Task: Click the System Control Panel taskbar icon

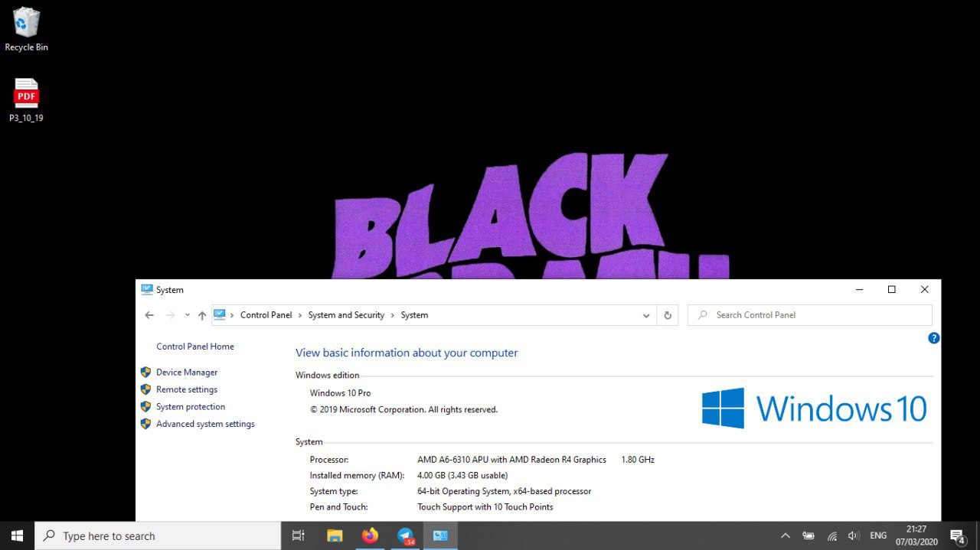Action: tap(440, 535)
